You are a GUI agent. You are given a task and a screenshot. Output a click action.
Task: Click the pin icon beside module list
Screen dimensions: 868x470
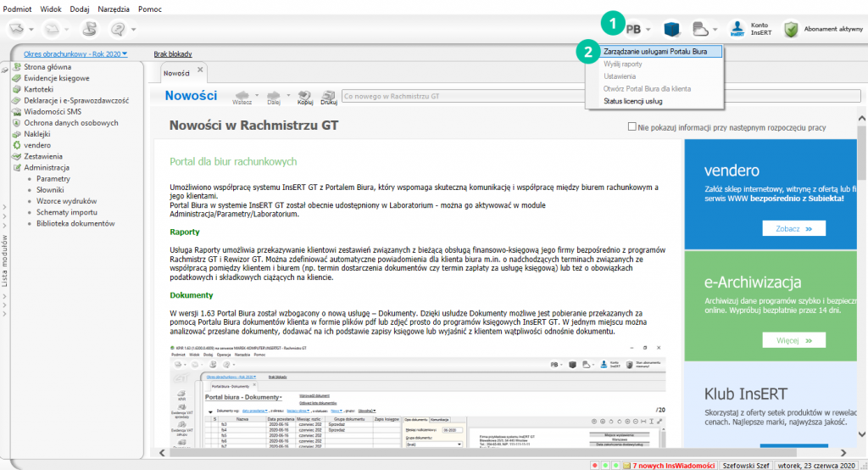[4, 70]
